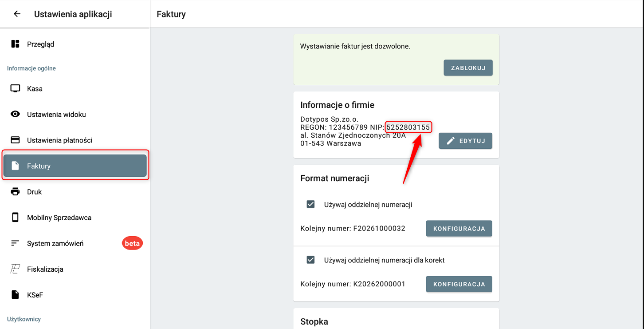Click the Druk printer icon

15,192
